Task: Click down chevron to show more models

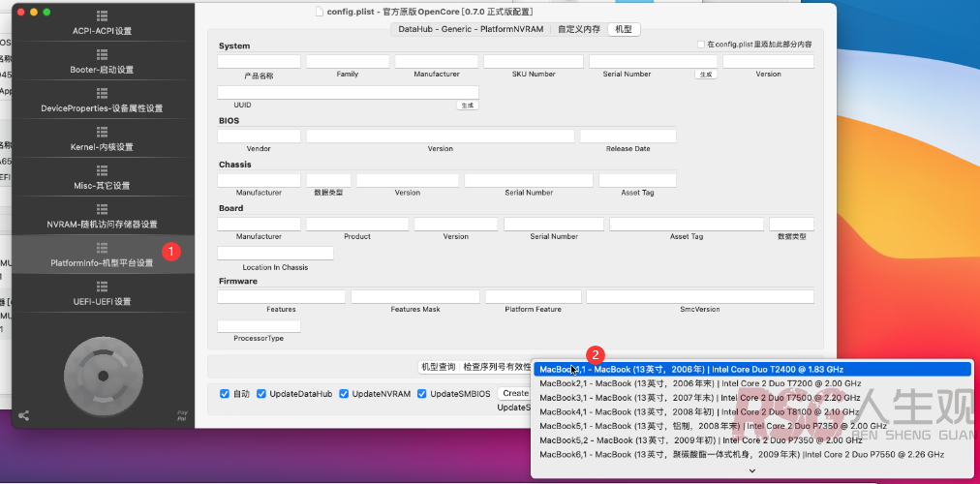Action: (751, 470)
